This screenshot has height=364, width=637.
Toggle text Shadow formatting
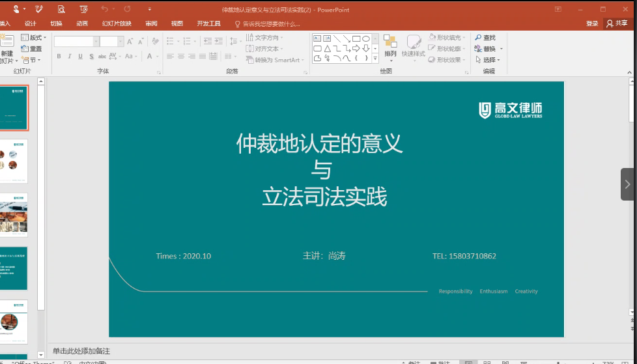coord(91,56)
